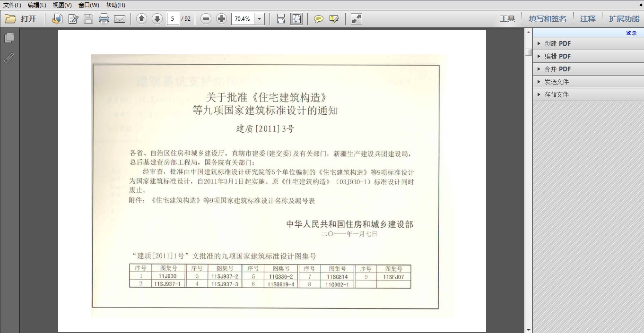Click the read mode expand icon
The height and width of the screenshot is (333, 644).
pyautogui.click(x=357, y=19)
